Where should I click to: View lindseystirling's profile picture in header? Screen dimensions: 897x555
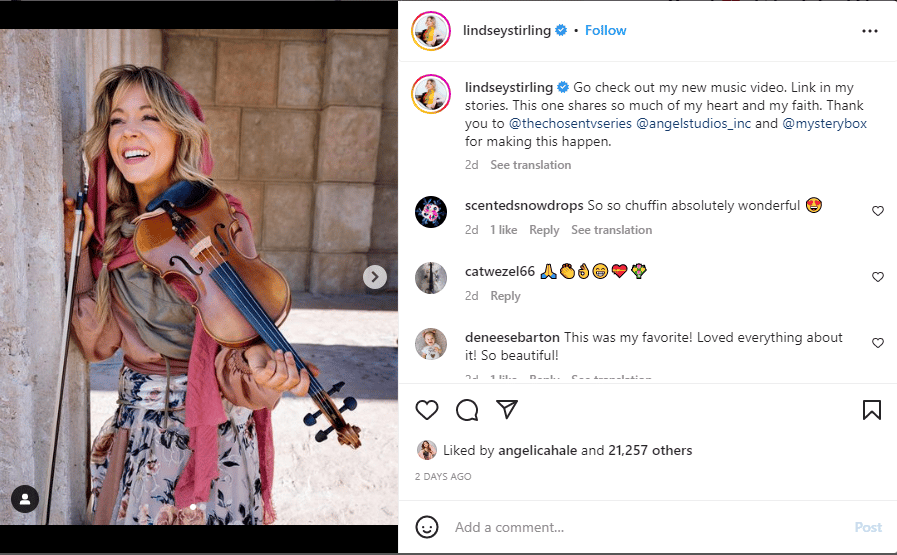[x=431, y=31]
